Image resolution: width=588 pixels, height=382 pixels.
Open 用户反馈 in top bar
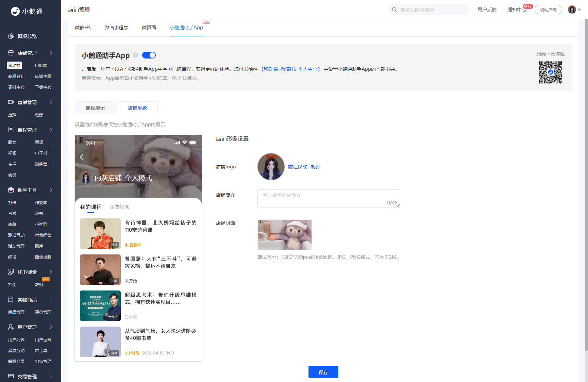[487, 10]
